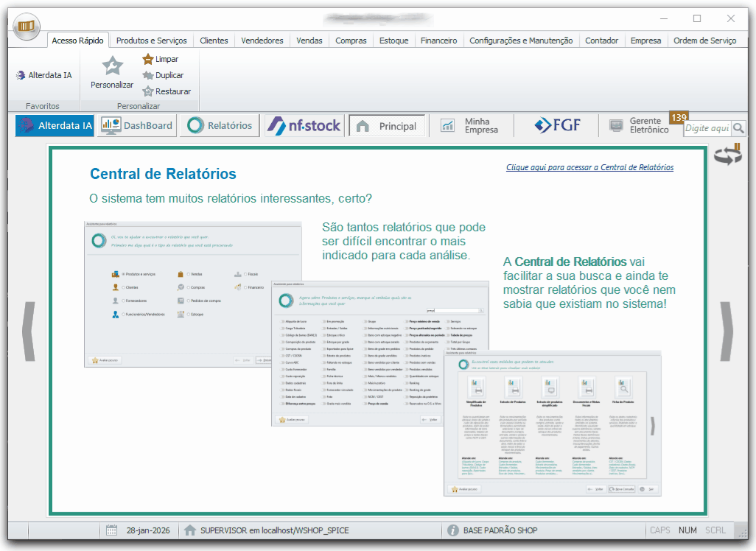The height and width of the screenshot is (551, 756).
Task: Open the DashBoard module
Action: pyautogui.click(x=136, y=125)
